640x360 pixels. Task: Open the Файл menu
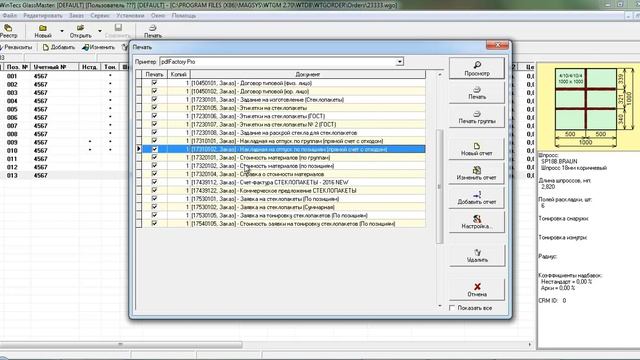(9, 16)
